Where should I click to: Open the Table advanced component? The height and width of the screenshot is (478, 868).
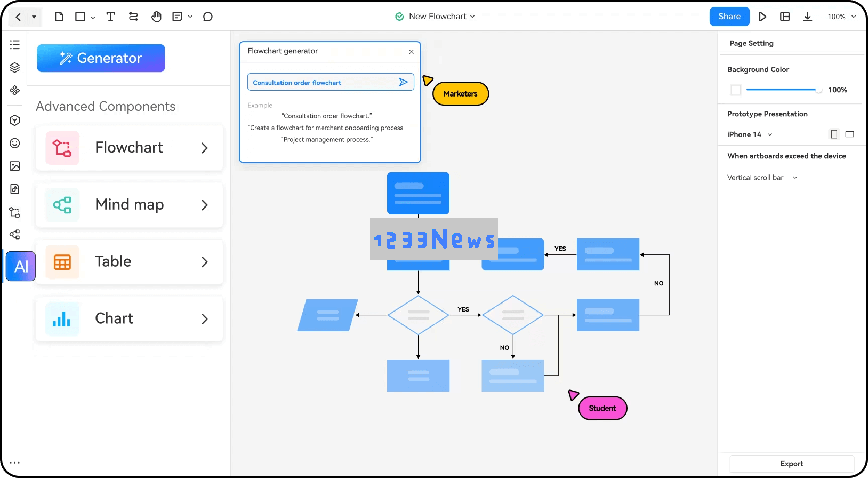tap(130, 262)
